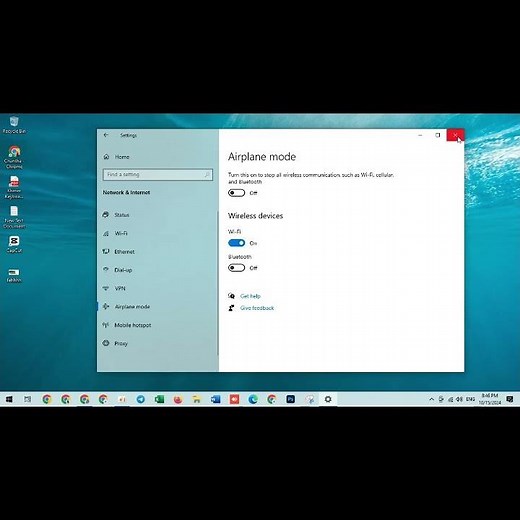The width and height of the screenshot is (520, 520).
Task: Open Excel from the taskbar
Action: click(x=159, y=399)
